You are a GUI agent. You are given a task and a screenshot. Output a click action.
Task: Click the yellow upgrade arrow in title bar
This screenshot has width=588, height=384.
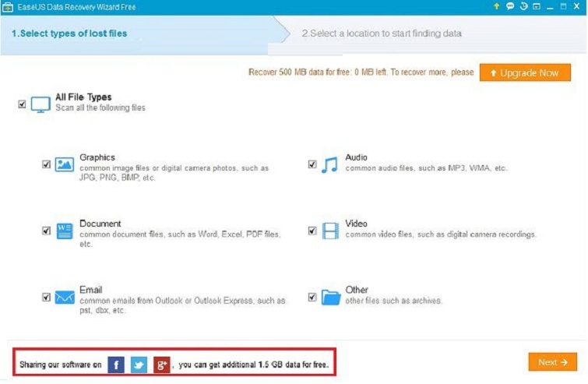(497, 6)
